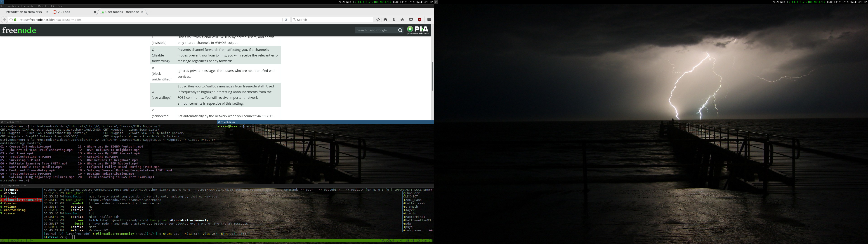Click the PIA Private Internet Access logo
868x244 pixels.
(418, 30)
